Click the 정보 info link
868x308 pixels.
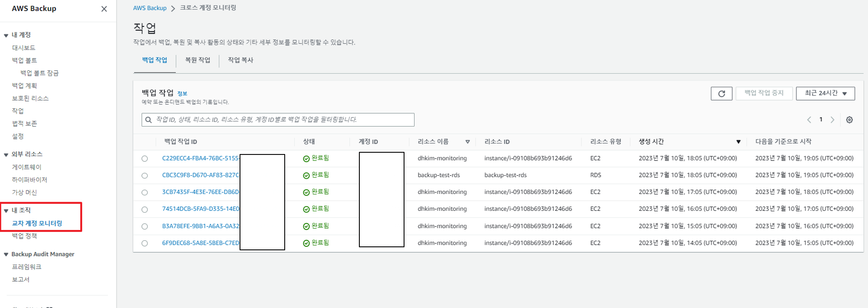(x=182, y=93)
